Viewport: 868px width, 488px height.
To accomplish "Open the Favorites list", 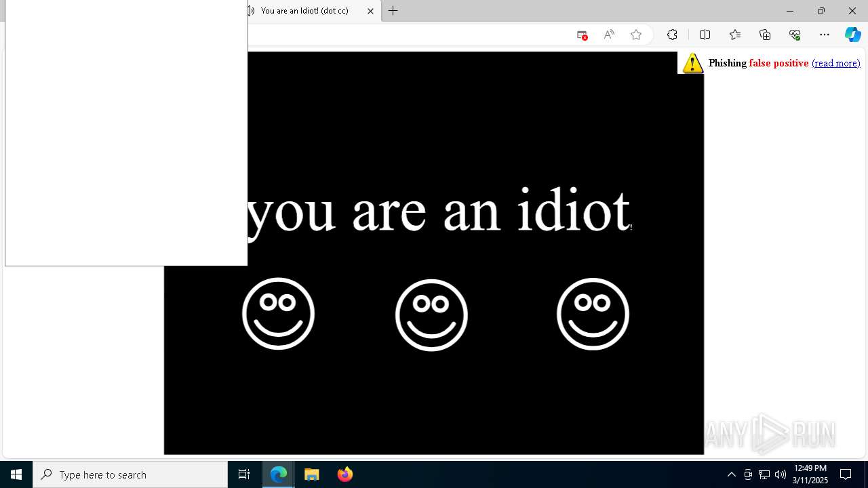I will point(735,35).
